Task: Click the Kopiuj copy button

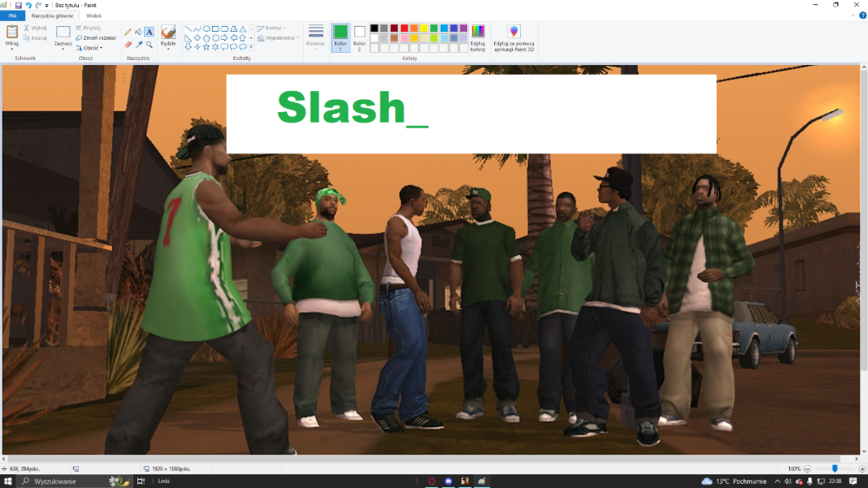Action: pos(35,38)
